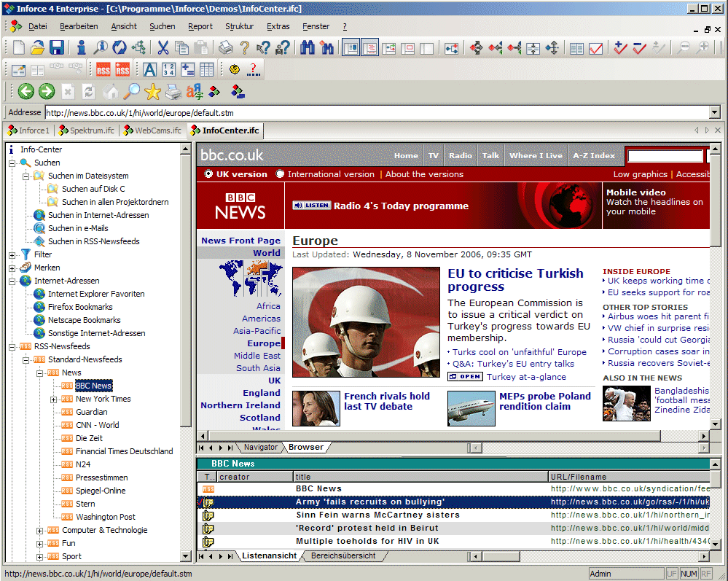The image size is (728, 581).
Task: Click the yellow star favorites icon
Action: pyautogui.click(x=152, y=92)
